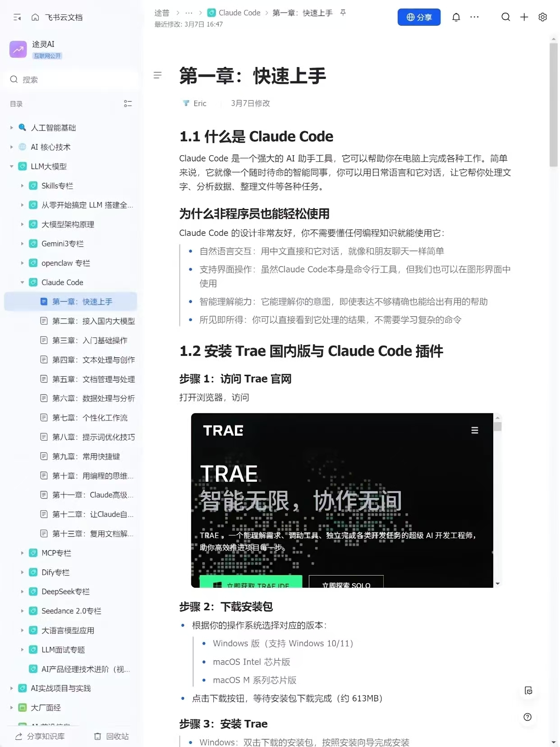Click the AI实战项目与实践 folder icon
This screenshot has width=560, height=747.
[x=22, y=688]
